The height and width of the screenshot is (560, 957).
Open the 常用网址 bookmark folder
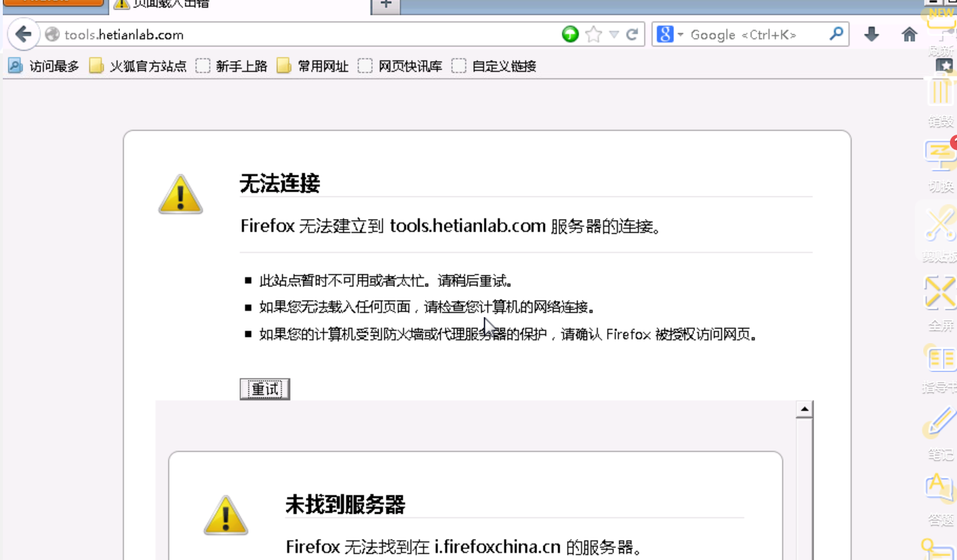(x=313, y=67)
